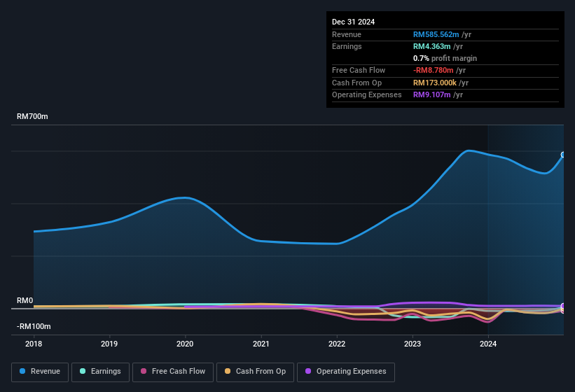Click the Revenue label in the tooltip
The image size is (575, 392).
point(347,34)
